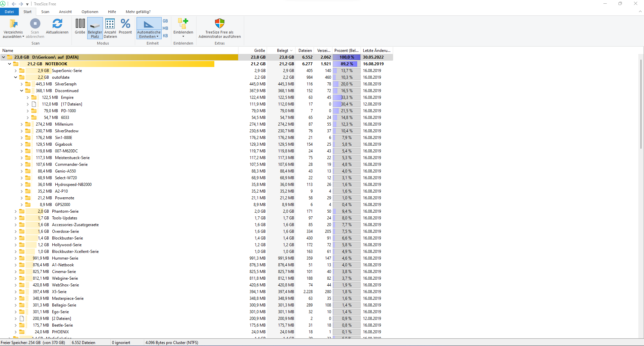
Task: Click the Beetle-Serie folder icon
Action: point(22,325)
